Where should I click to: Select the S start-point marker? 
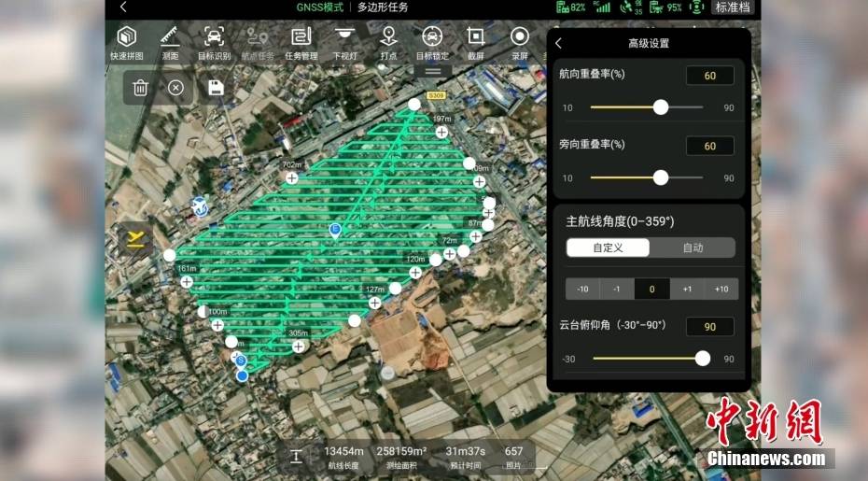coord(241,361)
